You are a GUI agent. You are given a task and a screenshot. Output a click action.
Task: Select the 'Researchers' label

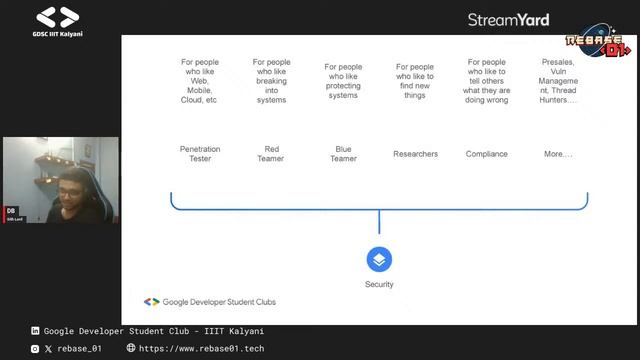[x=416, y=154]
